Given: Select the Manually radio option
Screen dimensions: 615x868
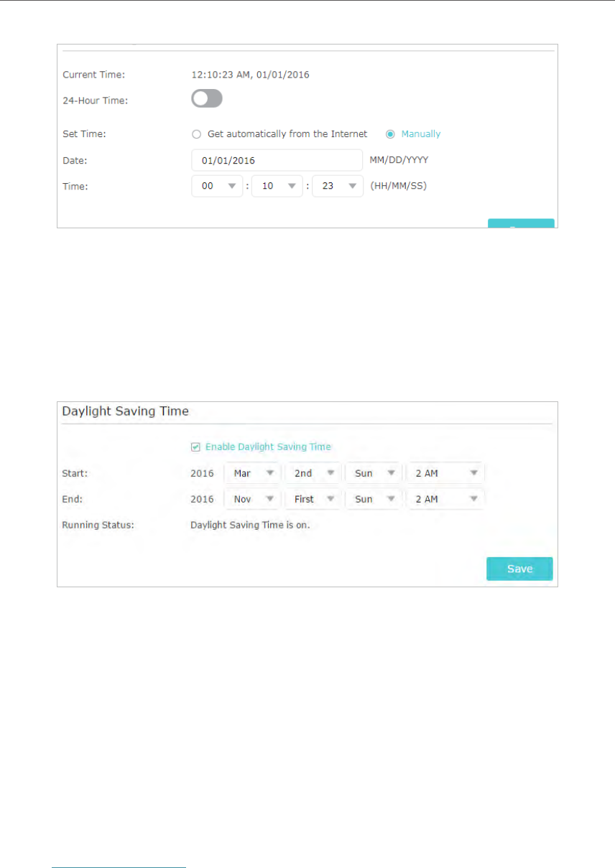Looking at the screenshot, I should [x=413, y=134].
